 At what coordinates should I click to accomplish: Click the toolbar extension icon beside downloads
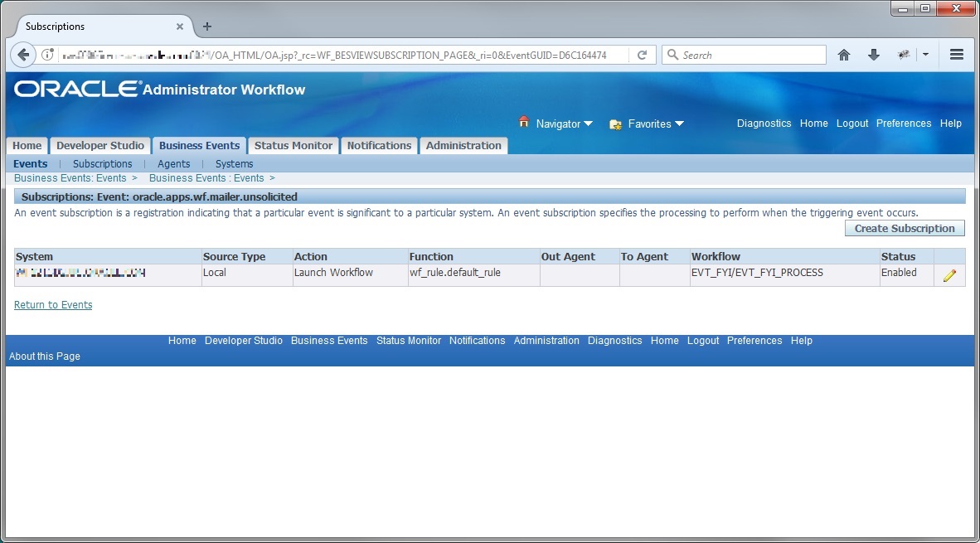pyautogui.click(x=904, y=55)
